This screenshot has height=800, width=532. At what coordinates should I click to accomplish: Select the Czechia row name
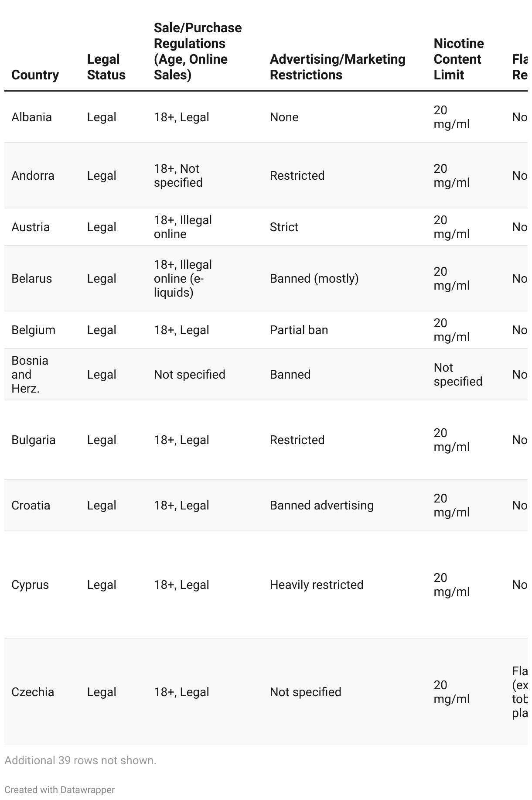pos(33,692)
